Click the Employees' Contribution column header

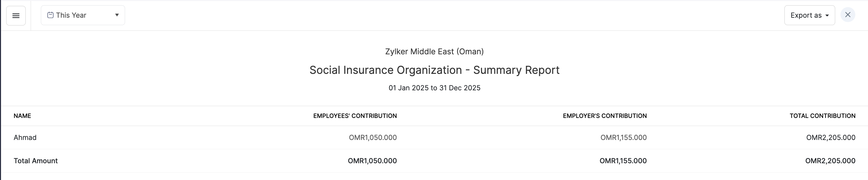click(x=355, y=116)
